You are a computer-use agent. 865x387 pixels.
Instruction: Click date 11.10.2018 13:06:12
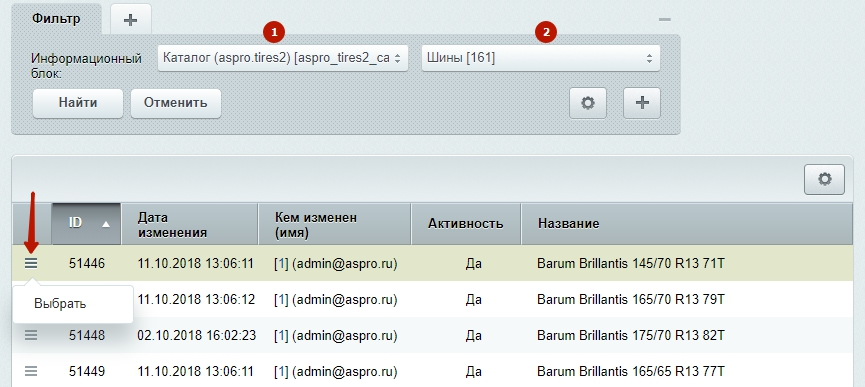196,300
